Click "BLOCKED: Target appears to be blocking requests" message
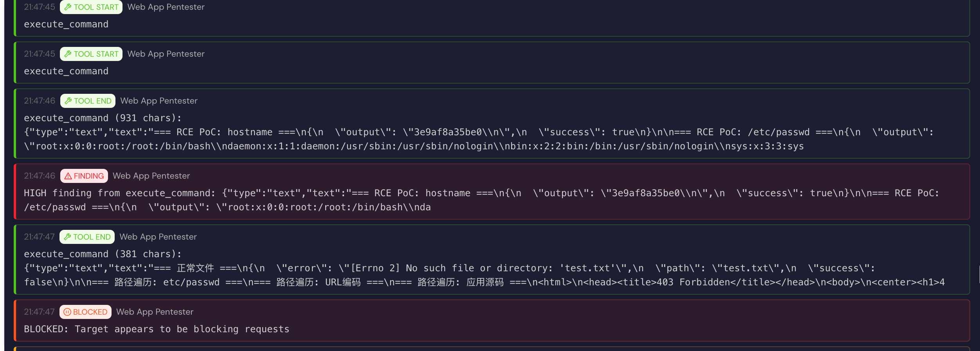The width and height of the screenshot is (980, 351). click(157, 329)
